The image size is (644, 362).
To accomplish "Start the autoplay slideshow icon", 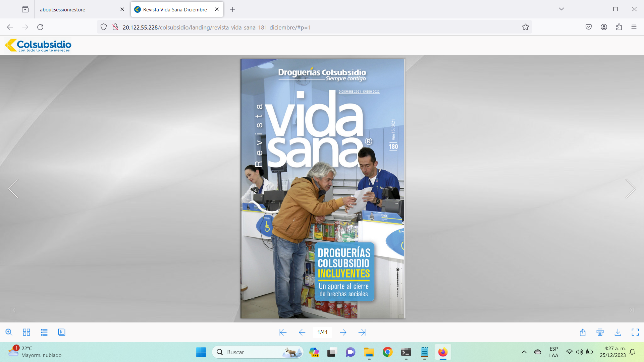I will (x=62, y=332).
